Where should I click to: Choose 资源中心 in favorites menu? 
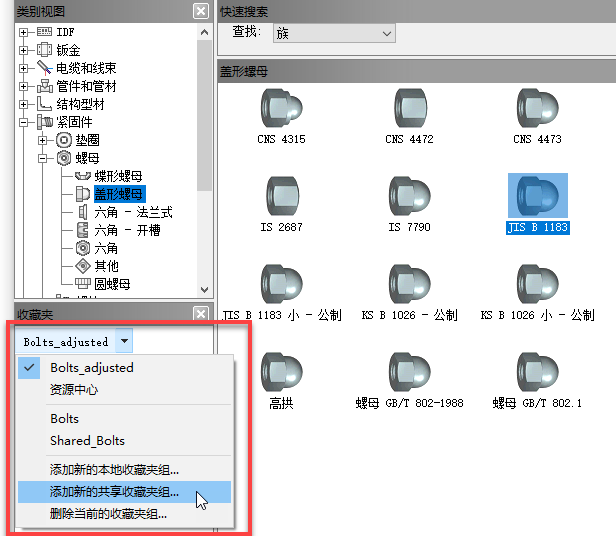[125, 390]
